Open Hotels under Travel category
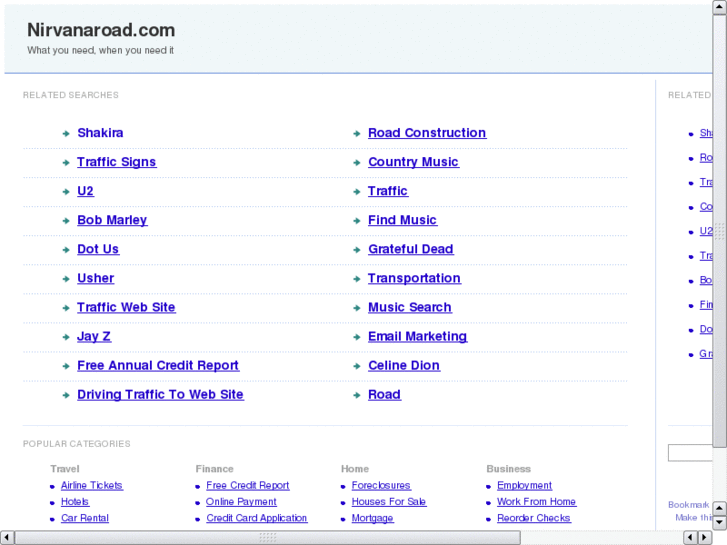This screenshot has width=727, height=545. pyautogui.click(x=75, y=502)
